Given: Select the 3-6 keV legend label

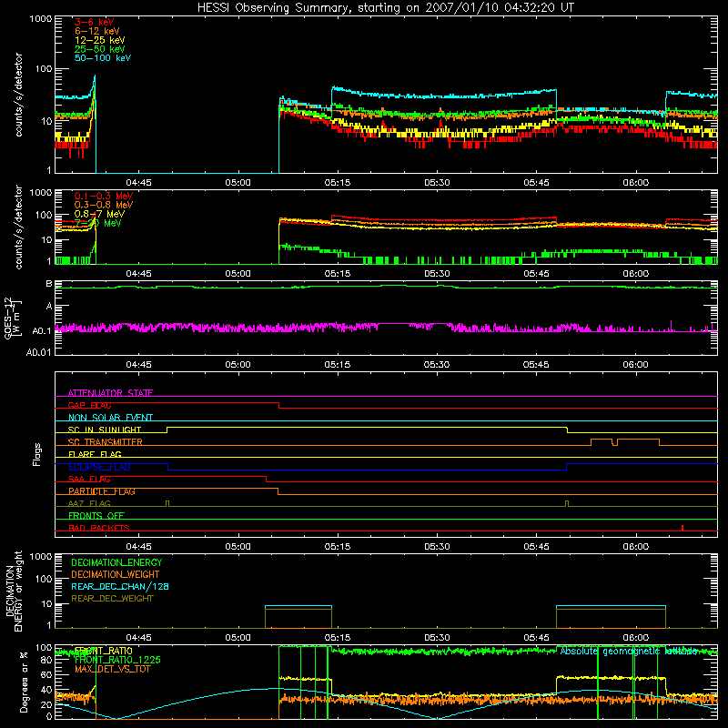Looking at the screenshot, I should (x=95, y=22).
